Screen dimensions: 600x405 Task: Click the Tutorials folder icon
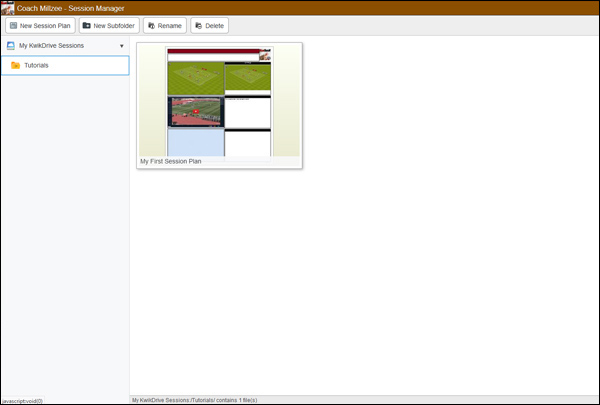click(15, 66)
